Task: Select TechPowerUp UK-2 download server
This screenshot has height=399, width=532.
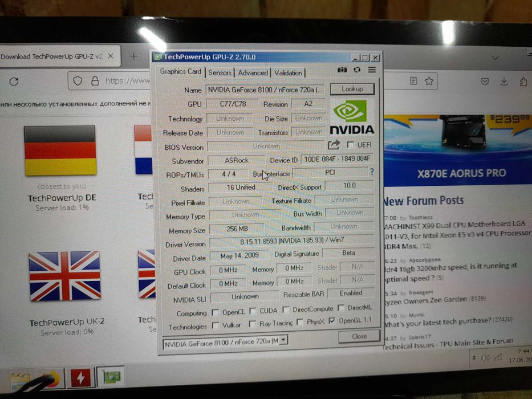Action: click(x=67, y=322)
